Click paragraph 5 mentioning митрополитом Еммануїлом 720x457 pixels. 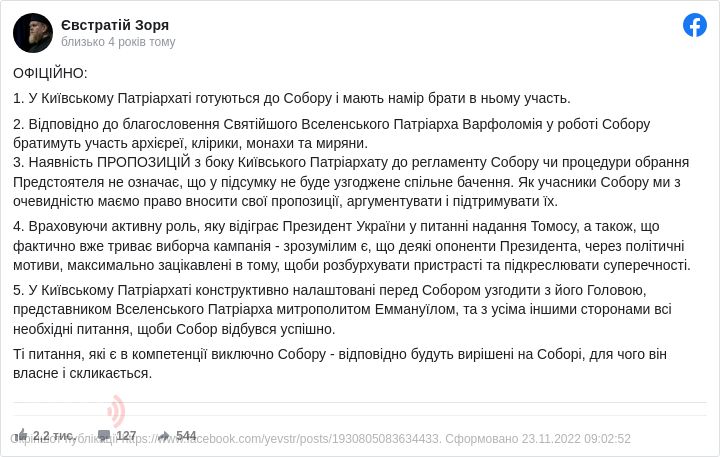[x=340, y=310]
